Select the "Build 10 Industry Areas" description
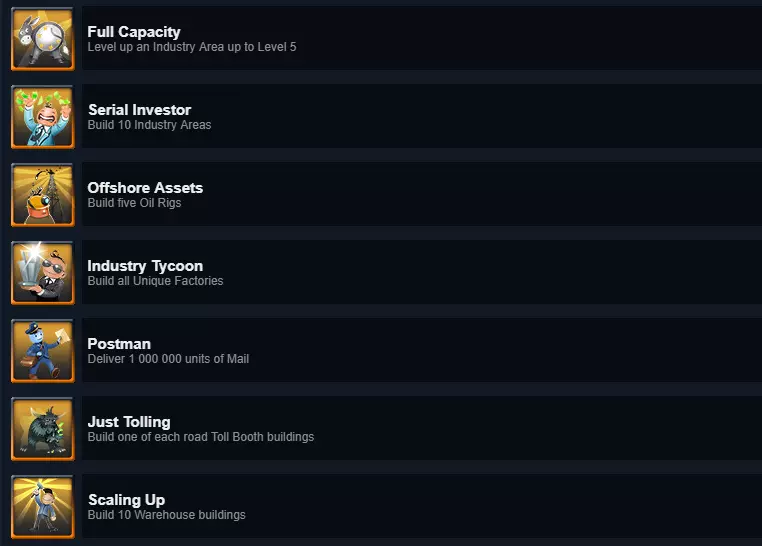The width and height of the screenshot is (762, 546). pyautogui.click(x=149, y=125)
